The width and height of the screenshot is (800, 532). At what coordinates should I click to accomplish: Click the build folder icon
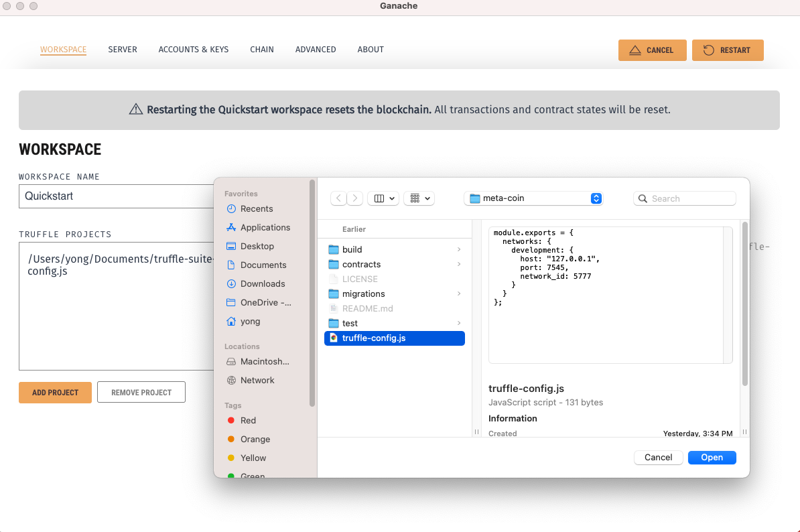click(334, 249)
